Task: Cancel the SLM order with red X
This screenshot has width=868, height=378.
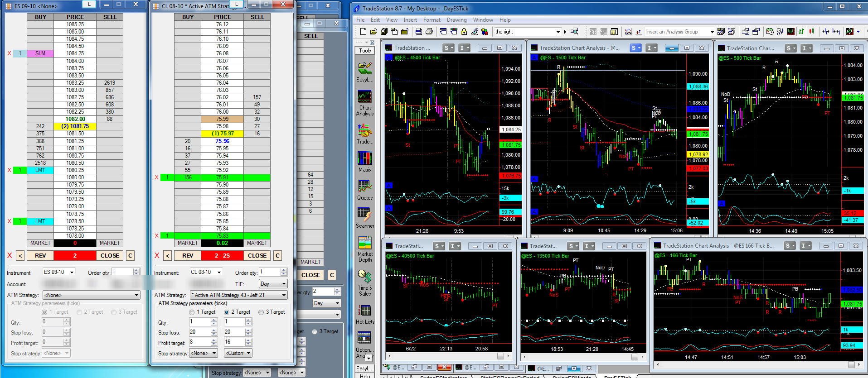Action: click(x=9, y=53)
